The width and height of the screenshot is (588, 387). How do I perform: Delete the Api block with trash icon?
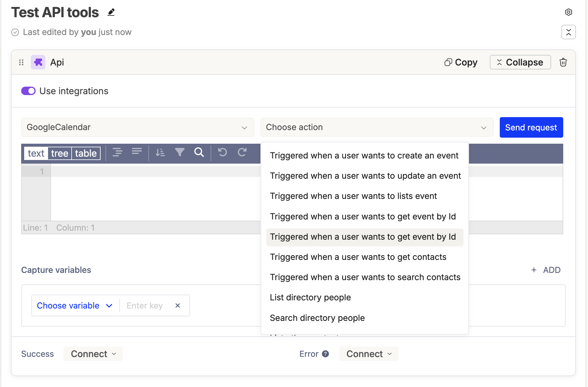coord(563,62)
